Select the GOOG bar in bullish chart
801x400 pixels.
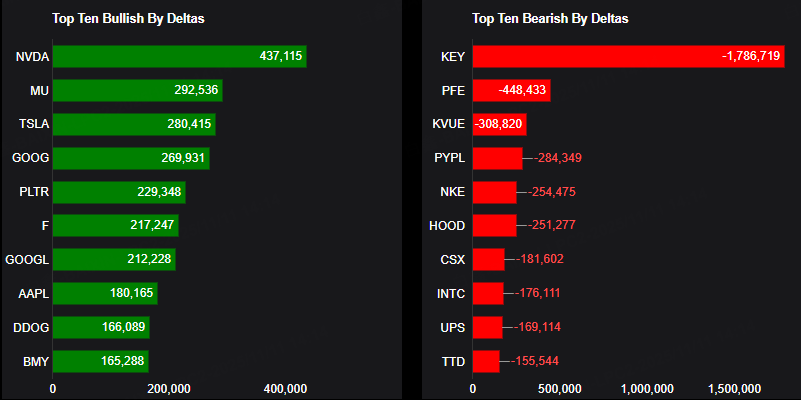[130, 159]
